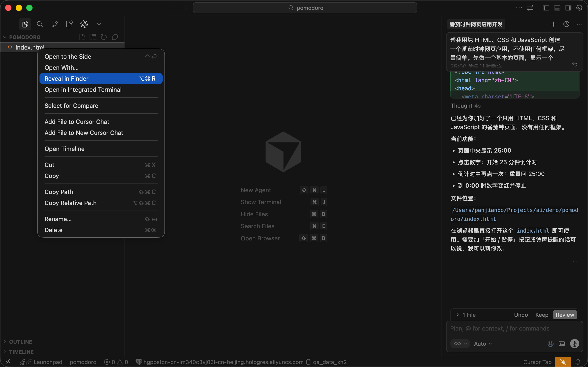
Task: Start a new chat with the plus icon
Action: (x=553, y=24)
